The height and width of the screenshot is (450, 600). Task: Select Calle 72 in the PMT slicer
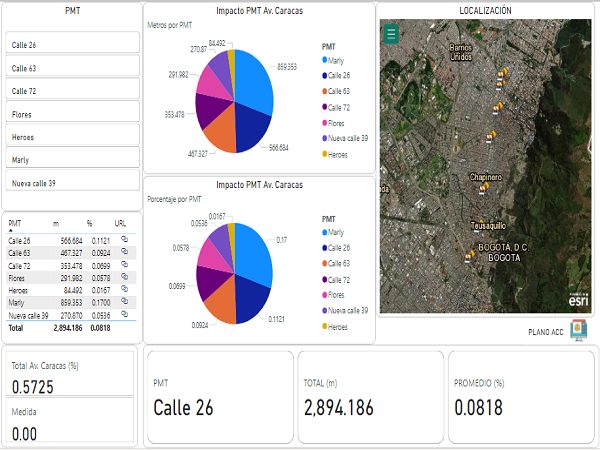pos(73,89)
